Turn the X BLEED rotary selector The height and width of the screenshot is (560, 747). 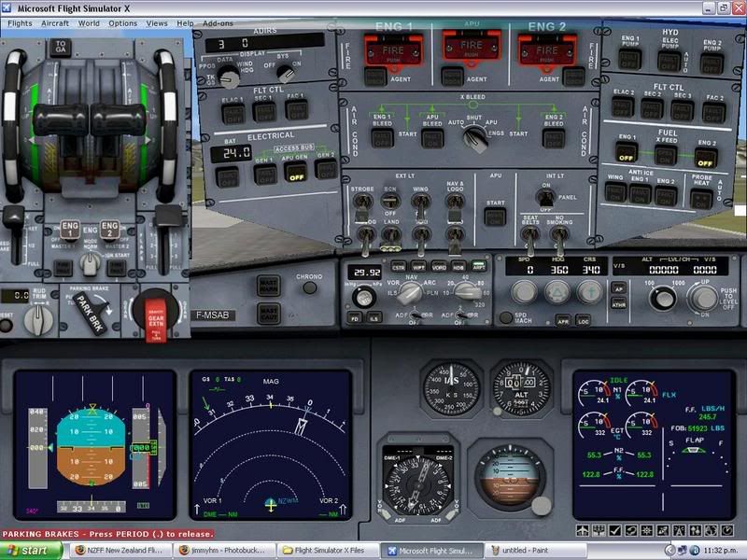pyautogui.click(x=473, y=137)
